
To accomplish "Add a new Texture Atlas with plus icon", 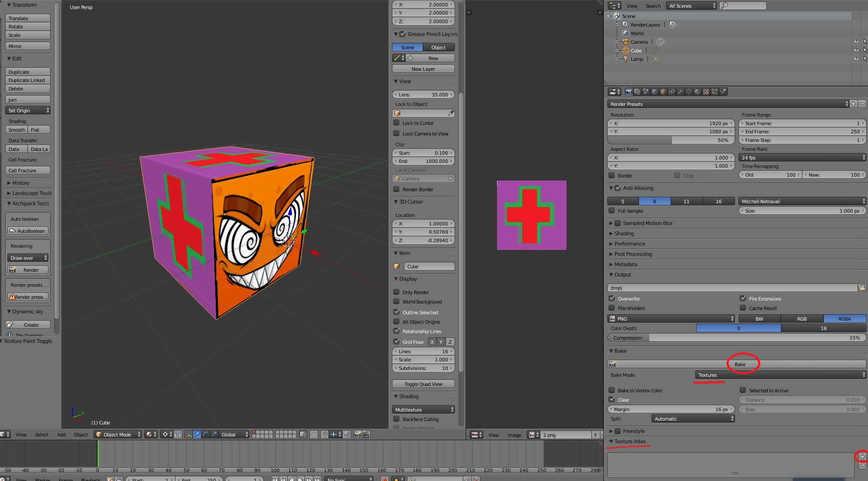I will point(862,456).
